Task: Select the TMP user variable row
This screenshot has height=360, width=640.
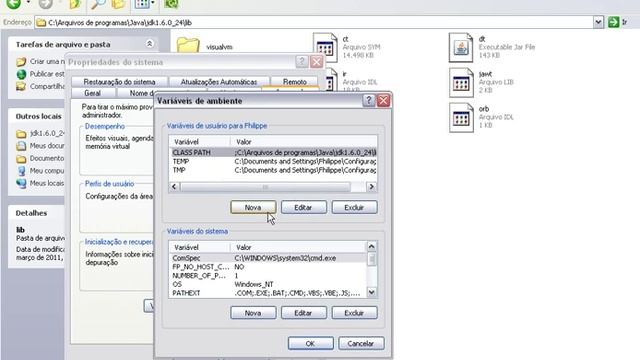Action: (x=273, y=170)
